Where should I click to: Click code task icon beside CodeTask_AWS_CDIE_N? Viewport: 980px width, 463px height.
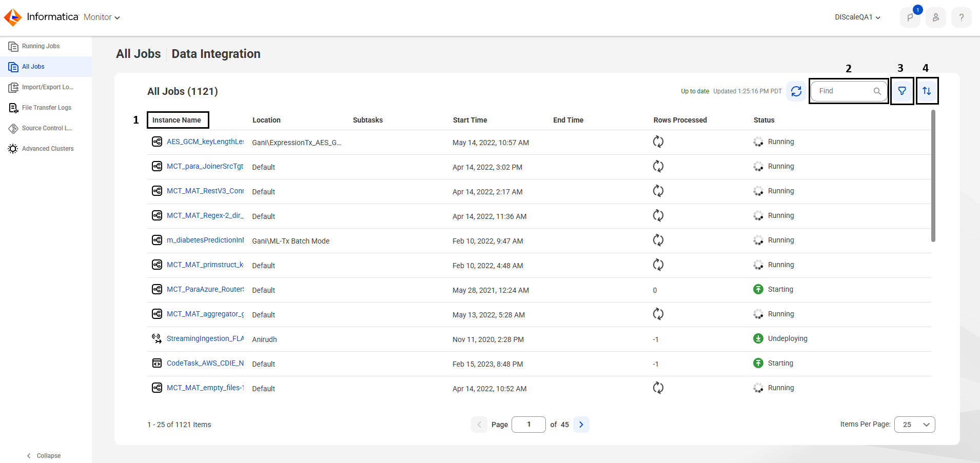coord(157,363)
